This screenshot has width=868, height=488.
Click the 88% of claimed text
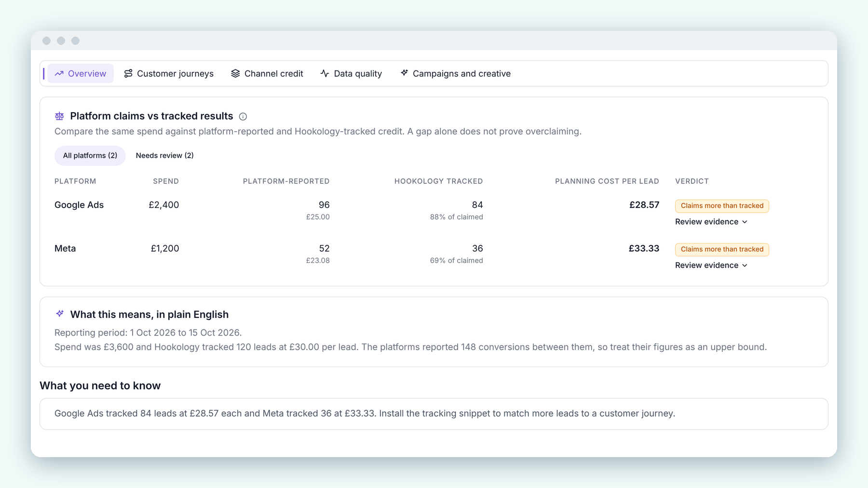[457, 217]
